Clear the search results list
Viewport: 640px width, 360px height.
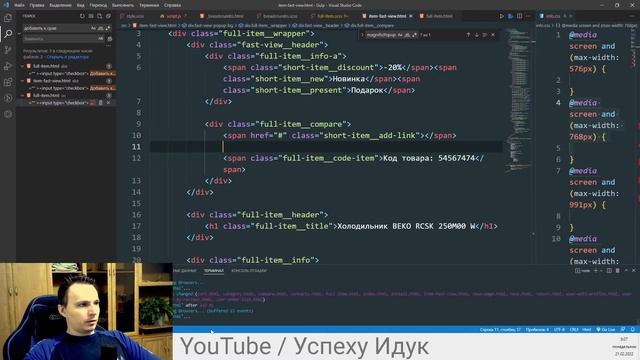pos(91,16)
